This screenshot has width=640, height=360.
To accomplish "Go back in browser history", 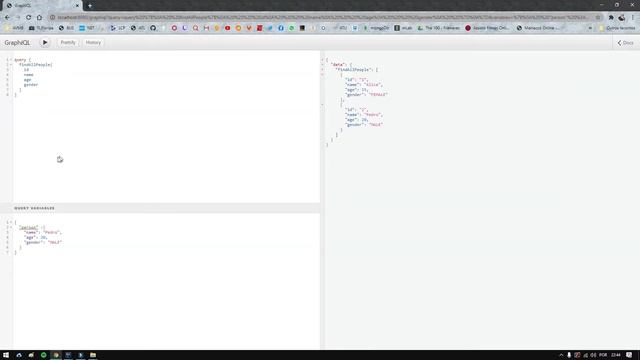I will (x=7, y=18).
